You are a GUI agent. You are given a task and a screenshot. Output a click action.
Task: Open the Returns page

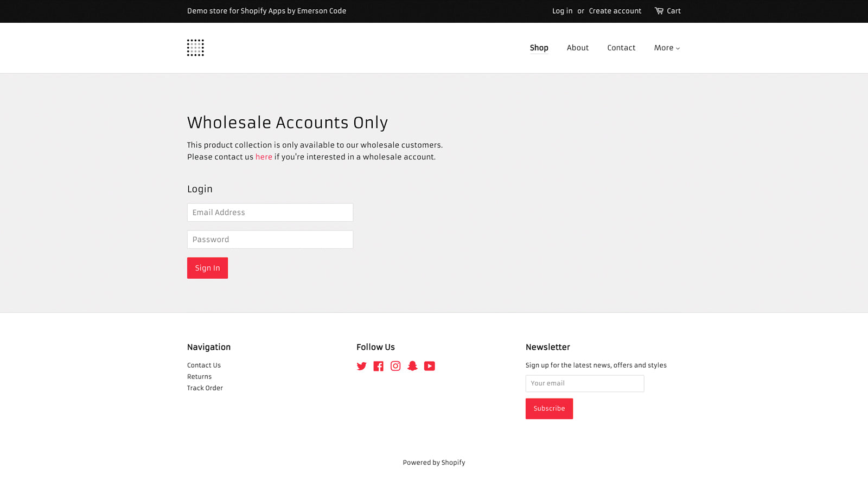click(x=199, y=376)
